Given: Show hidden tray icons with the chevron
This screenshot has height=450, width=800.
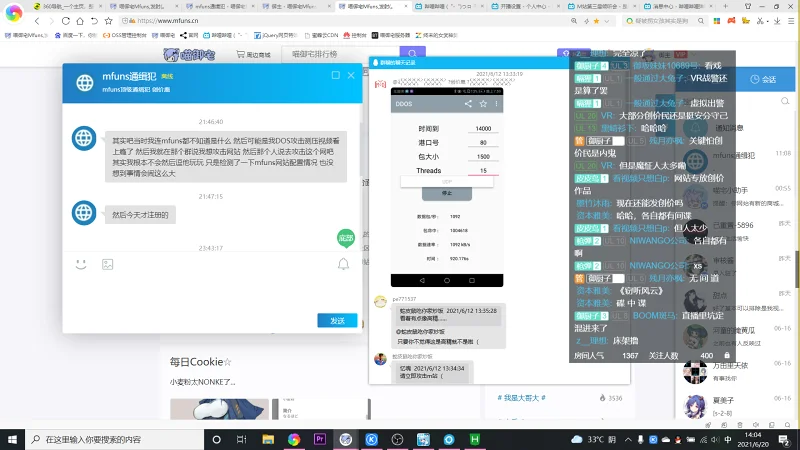Looking at the screenshot, I should (x=628, y=439).
